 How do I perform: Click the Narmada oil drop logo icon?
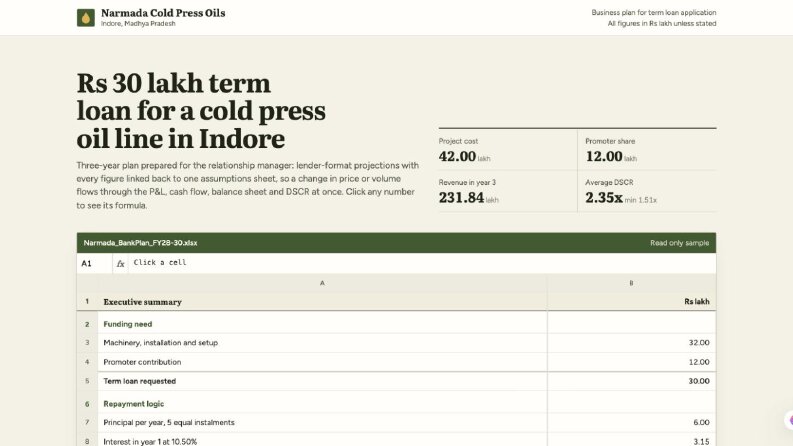pyautogui.click(x=85, y=18)
